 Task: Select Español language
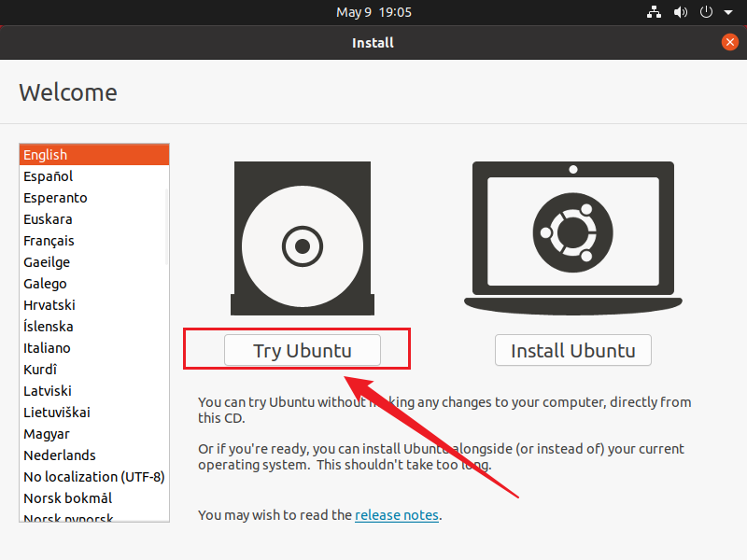click(94, 176)
